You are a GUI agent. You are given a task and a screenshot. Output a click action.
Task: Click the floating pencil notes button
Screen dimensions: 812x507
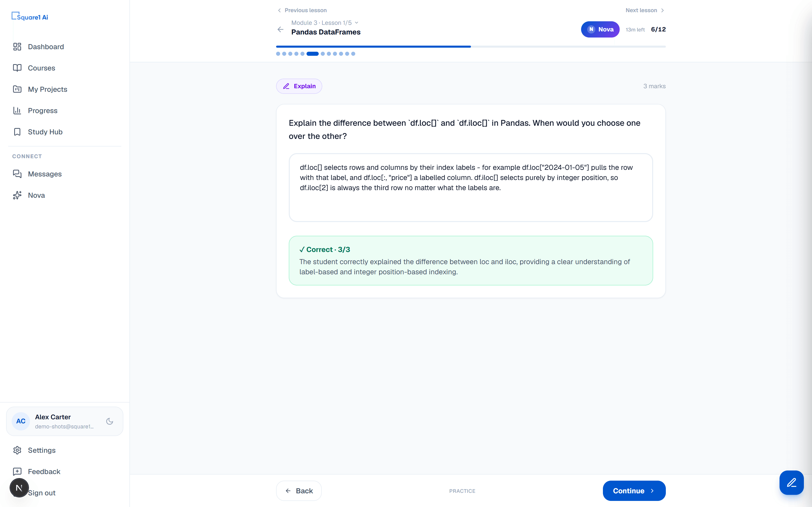(x=791, y=482)
